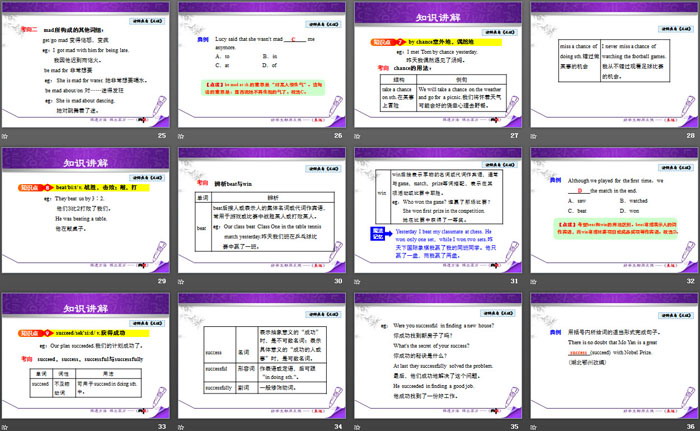Choose slide 30 comparing beat and win

click(262, 209)
